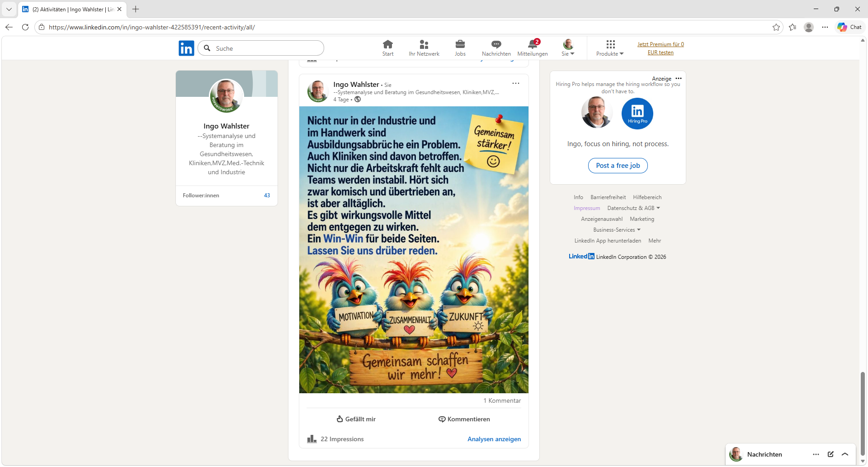
Task: Close the Aktivitäten LinkedIn tab
Action: 119,9
